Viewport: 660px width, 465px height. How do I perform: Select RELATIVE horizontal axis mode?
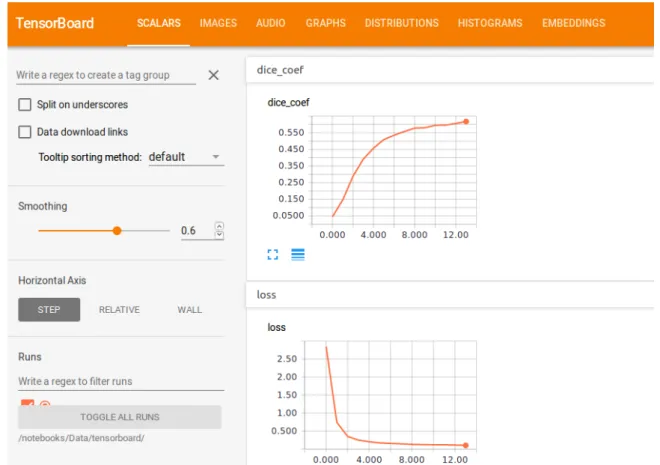click(x=119, y=310)
